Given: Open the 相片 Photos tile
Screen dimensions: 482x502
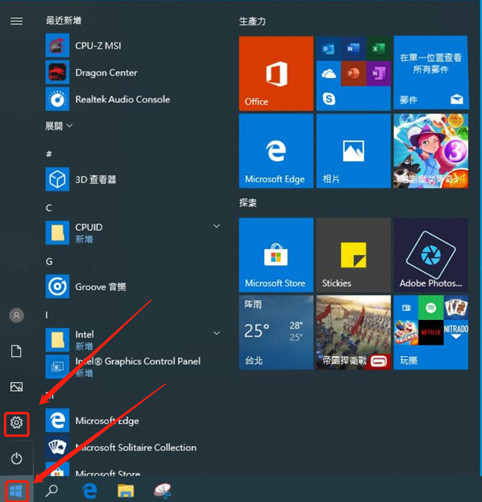Looking at the screenshot, I should tap(353, 151).
